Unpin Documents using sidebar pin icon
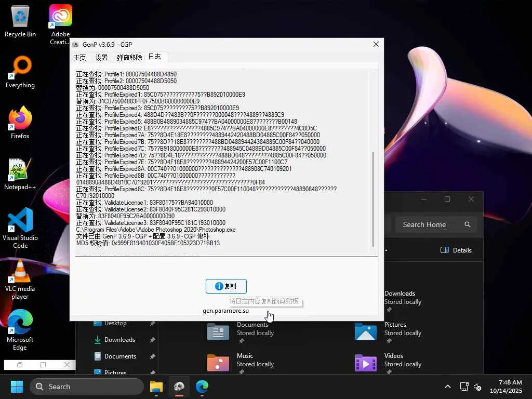This screenshot has width=532, height=399. coord(152,356)
